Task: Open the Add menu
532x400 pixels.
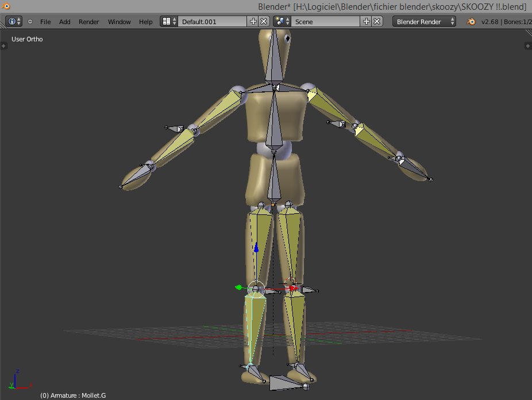Action: click(x=64, y=21)
